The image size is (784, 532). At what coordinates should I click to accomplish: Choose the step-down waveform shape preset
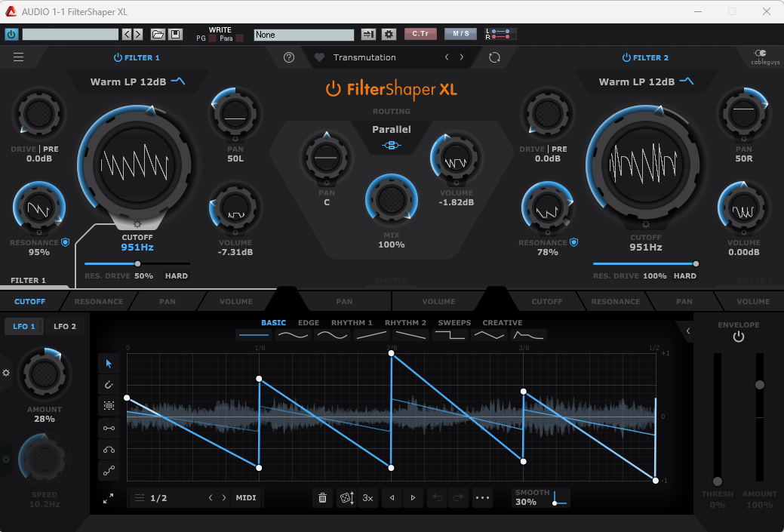pos(450,335)
